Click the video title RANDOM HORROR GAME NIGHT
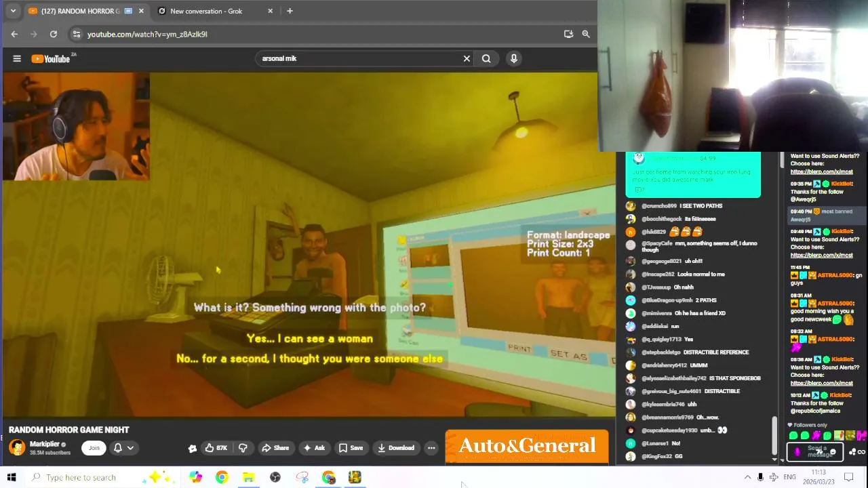 point(68,430)
